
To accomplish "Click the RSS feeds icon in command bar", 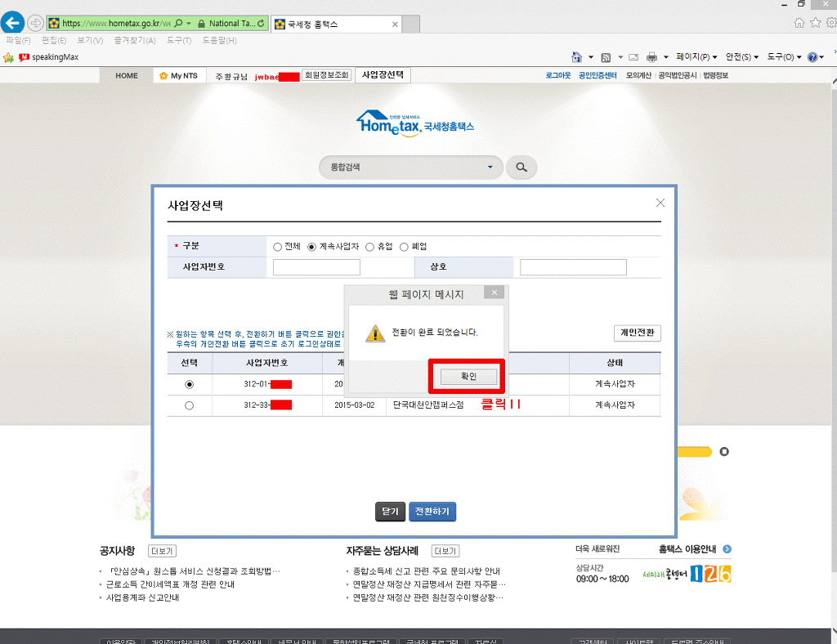I will 606,57.
